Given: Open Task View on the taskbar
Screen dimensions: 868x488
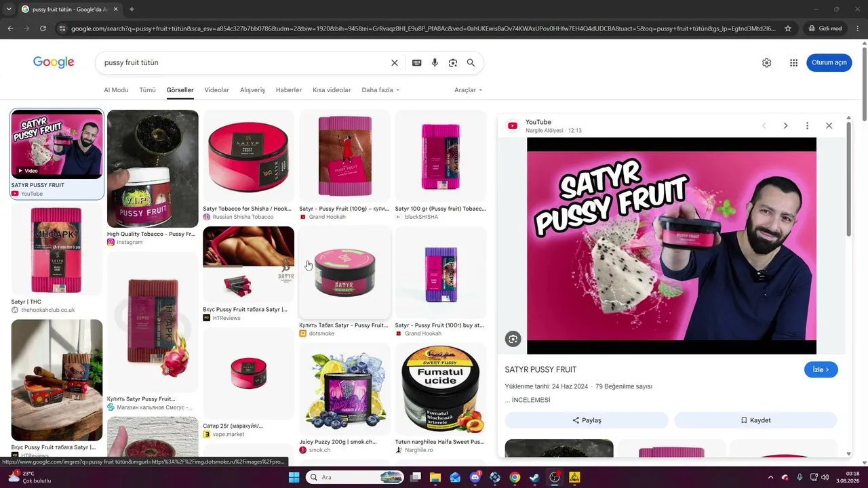Looking at the screenshot, I should coord(416,477).
